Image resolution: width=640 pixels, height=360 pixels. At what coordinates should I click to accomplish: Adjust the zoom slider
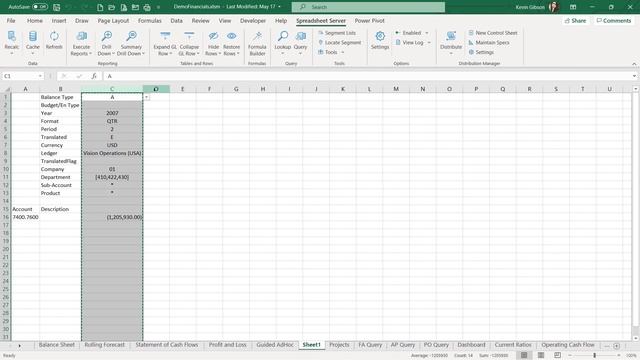click(595, 356)
